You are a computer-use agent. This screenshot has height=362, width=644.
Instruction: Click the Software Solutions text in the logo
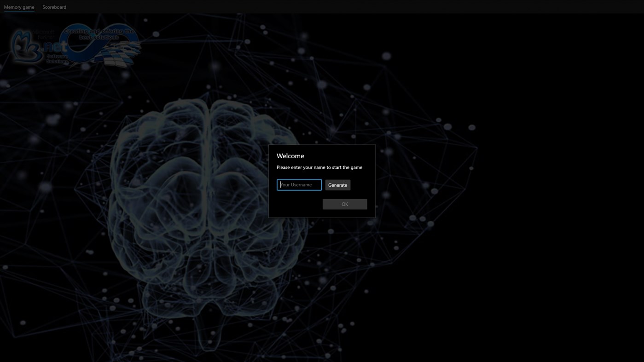(56, 59)
